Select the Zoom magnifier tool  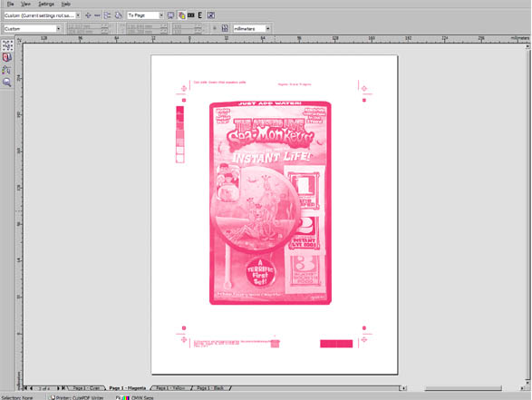coord(7,82)
